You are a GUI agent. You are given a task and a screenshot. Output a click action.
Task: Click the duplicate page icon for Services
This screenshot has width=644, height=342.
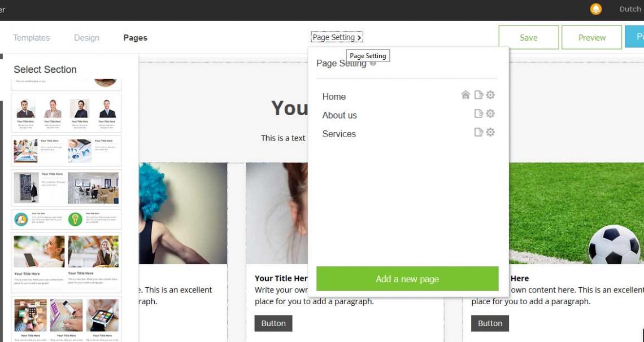[478, 132]
